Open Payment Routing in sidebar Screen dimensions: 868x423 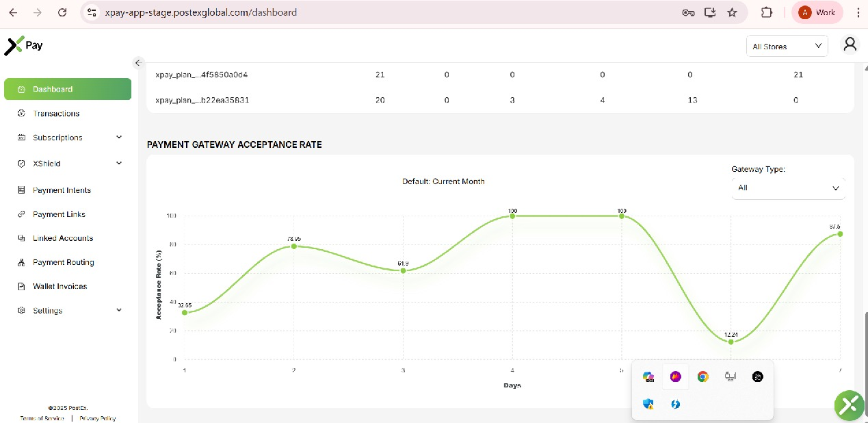coord(63,262)
